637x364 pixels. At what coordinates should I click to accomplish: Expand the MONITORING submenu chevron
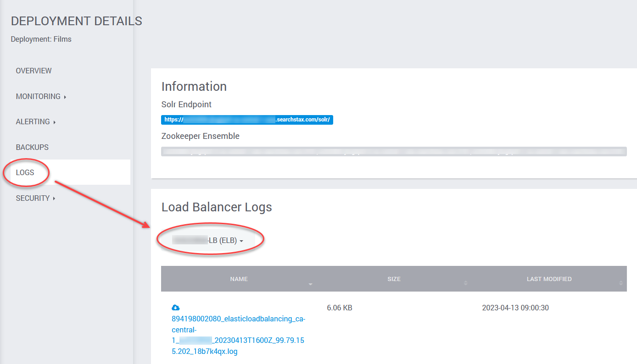tap(64, 97)
